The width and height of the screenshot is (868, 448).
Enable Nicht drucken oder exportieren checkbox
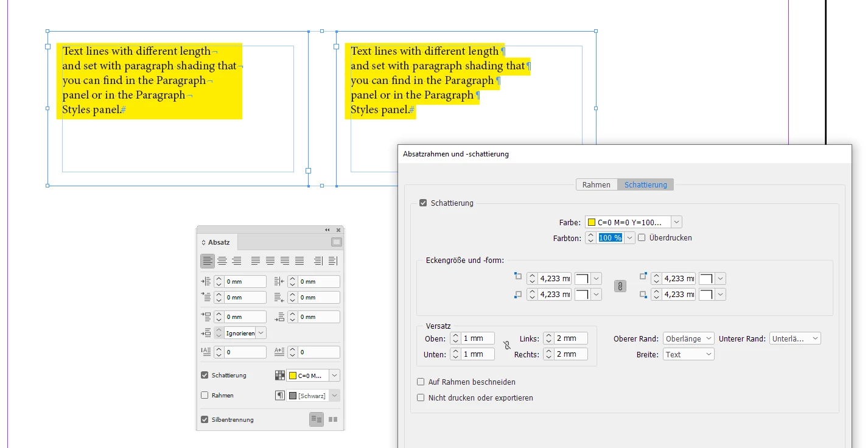tap(421, 398)
